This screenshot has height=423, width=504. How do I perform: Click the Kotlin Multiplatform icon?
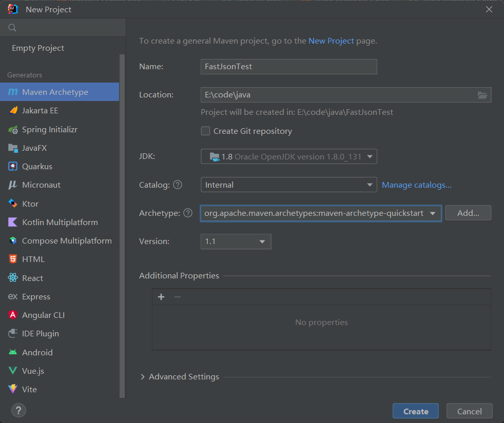click(x=12, y=222)
